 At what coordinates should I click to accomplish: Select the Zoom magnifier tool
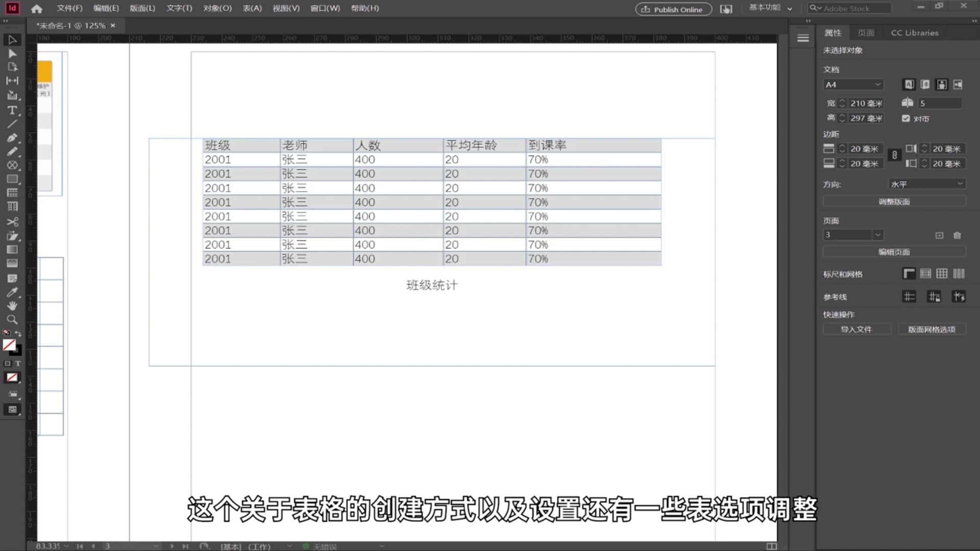[12, 320]
